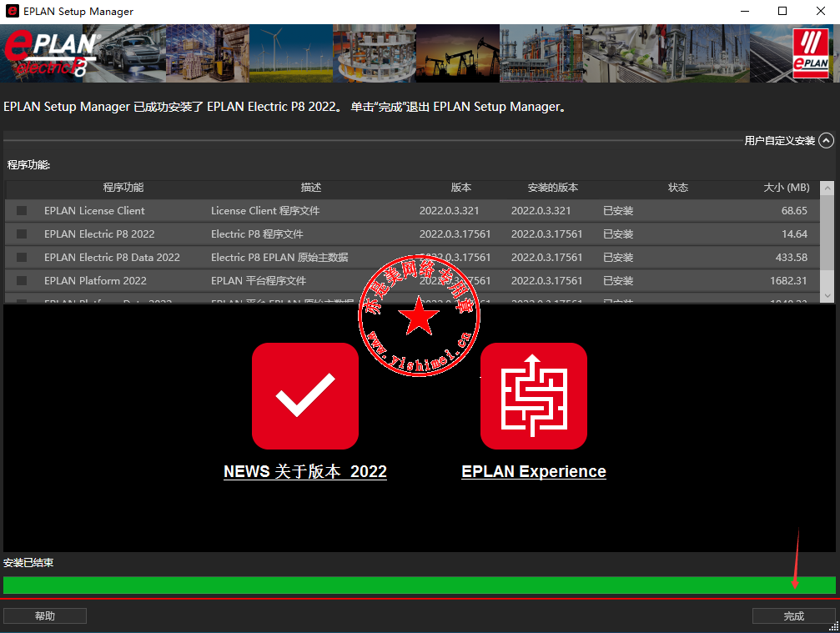Click the EPLAN 平台程序文件 description
The height and width of the screenshot is (633, 840).
point(259,280)
